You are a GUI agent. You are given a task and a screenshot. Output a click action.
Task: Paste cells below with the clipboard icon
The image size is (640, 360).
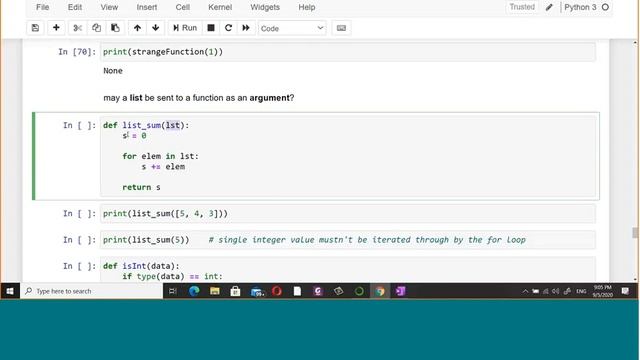pos(115,28)
